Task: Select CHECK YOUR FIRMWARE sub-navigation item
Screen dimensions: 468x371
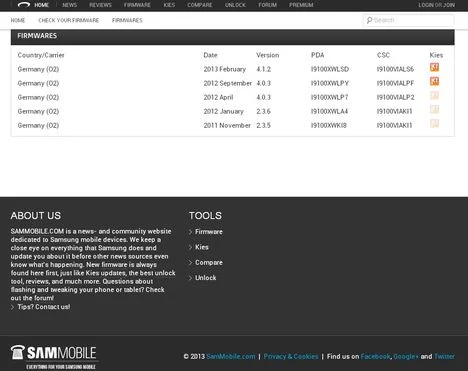Action: 69,20
